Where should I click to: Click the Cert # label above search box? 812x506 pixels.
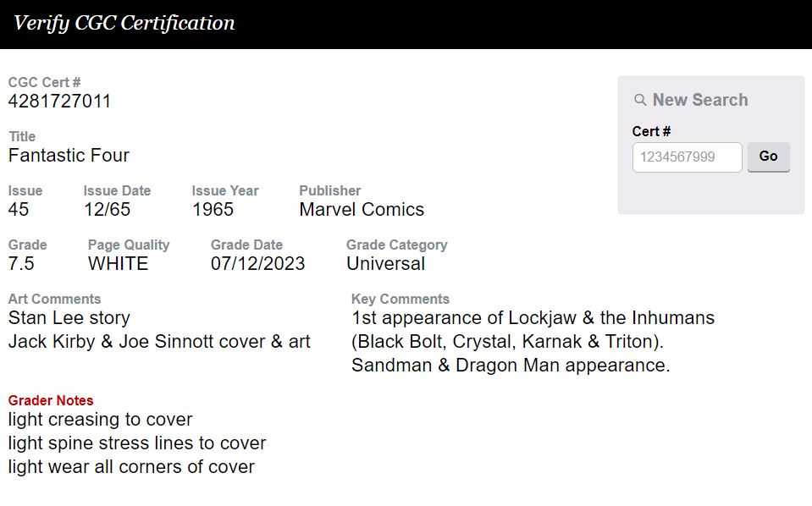pos(651,131)
